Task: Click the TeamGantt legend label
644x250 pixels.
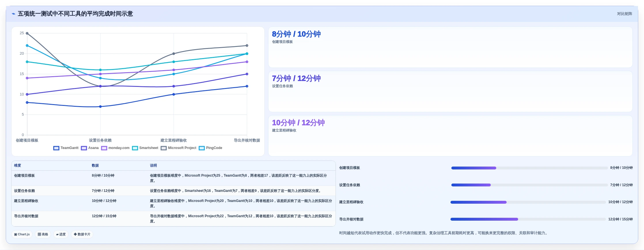Action: (x=69, y=148)
